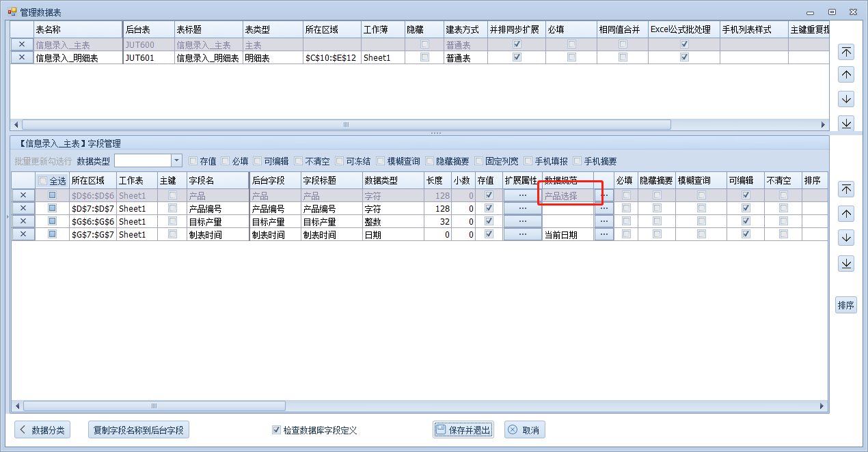Screen dimensions: 868x452
Task: Delete the 信息录入_明细表 table row
Action: pyautogui.click(x=22, y=58)
